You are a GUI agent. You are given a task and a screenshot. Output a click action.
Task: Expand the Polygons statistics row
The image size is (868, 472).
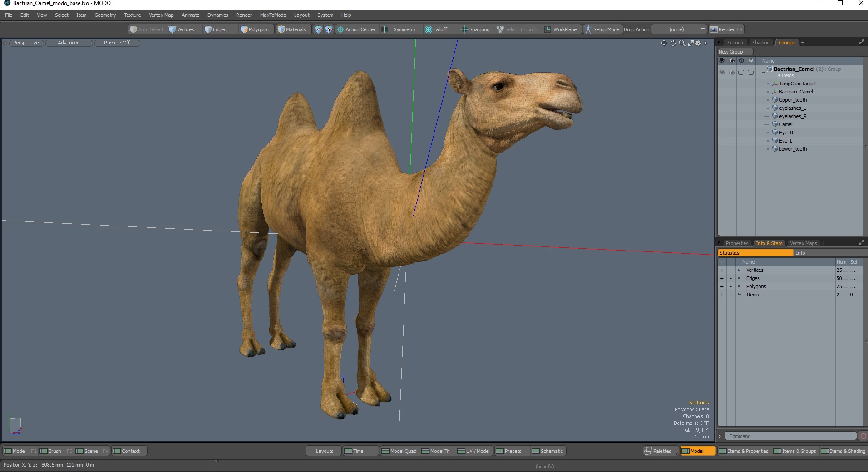[739, 286]
